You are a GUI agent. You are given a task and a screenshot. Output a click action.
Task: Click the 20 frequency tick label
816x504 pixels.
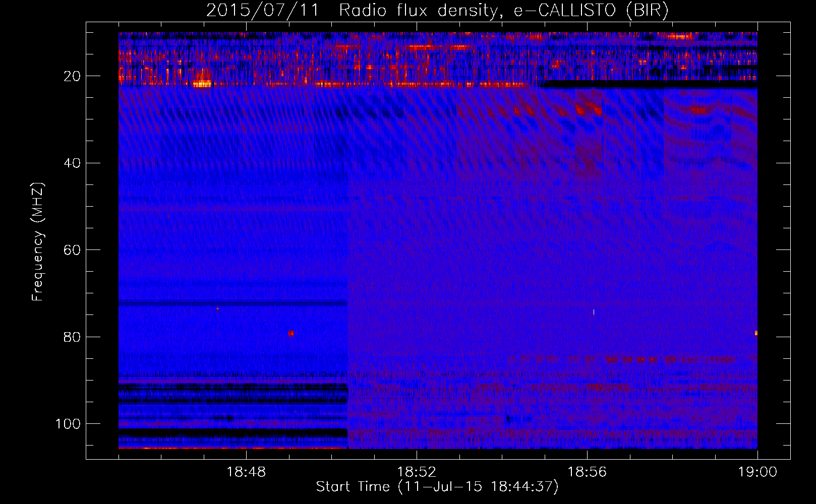click(73, 76)
